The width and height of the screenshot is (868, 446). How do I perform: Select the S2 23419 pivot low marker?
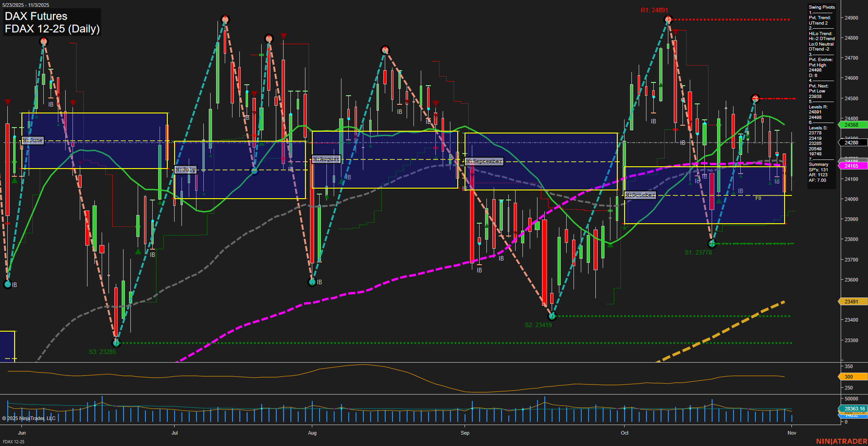point(552,315)
